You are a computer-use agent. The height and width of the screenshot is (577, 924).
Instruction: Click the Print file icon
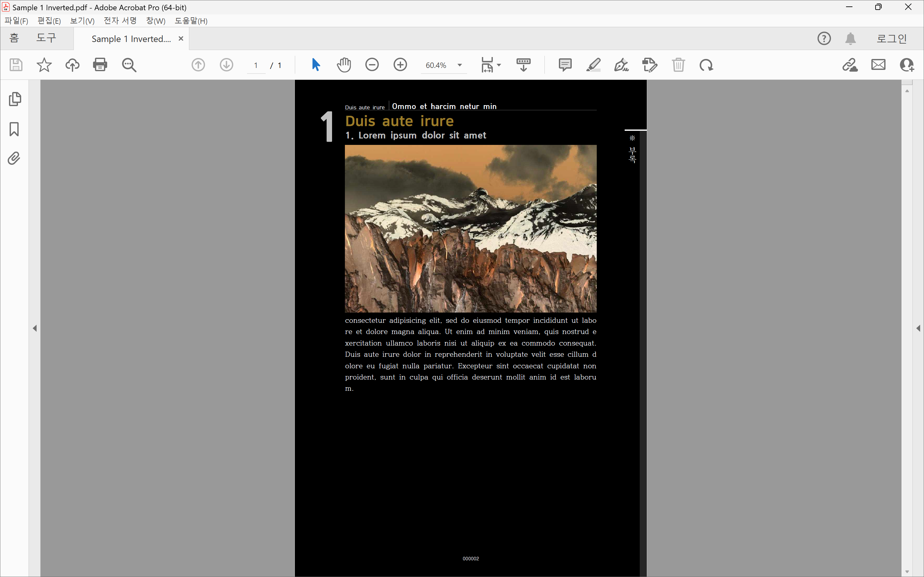(x=100, y=65)
